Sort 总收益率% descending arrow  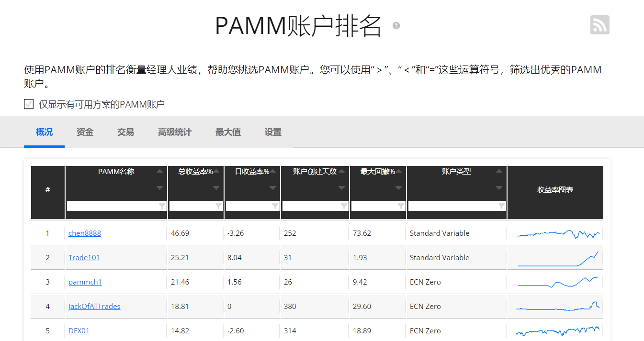(x=216, y=188)
